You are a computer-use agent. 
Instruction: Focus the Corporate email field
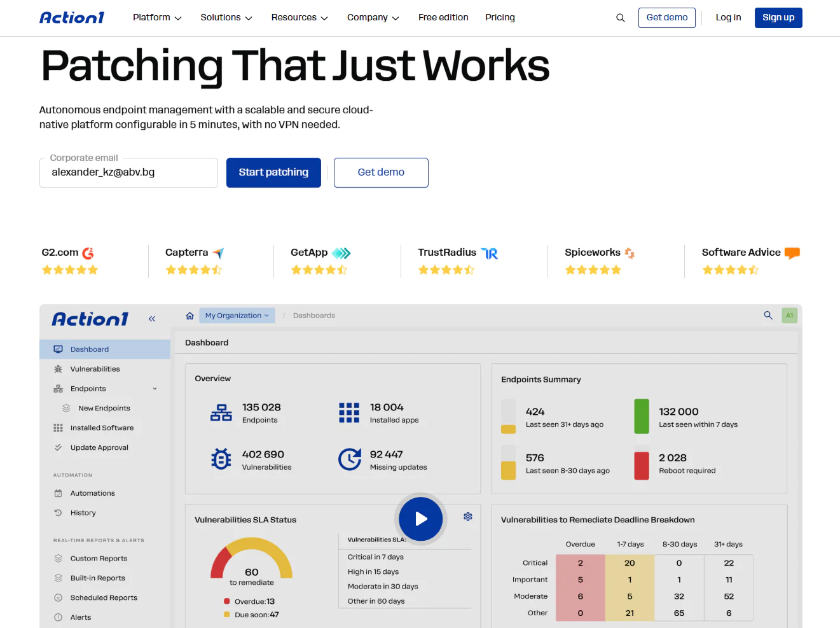[128, 172]
